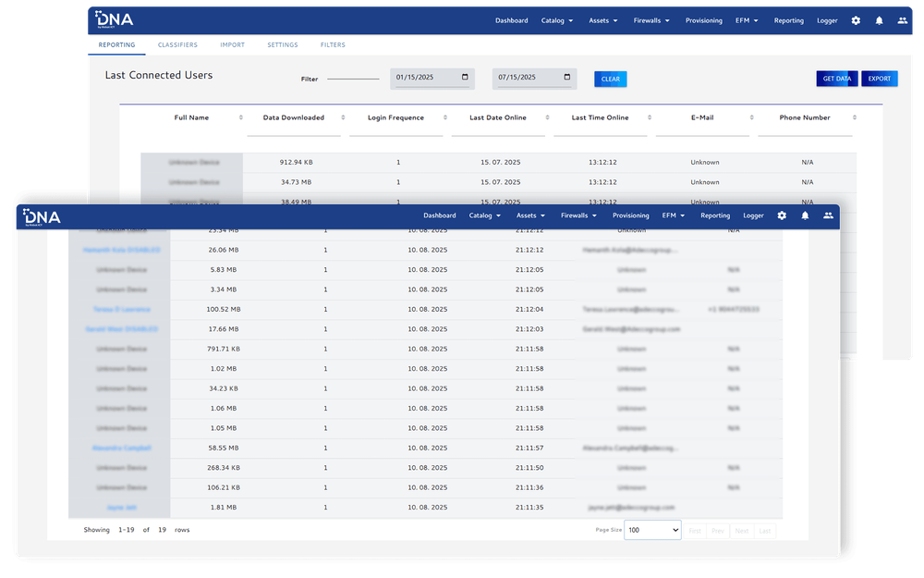Click notification bell in the back window navbar
924x578 pixels.
tap(879, 20)
